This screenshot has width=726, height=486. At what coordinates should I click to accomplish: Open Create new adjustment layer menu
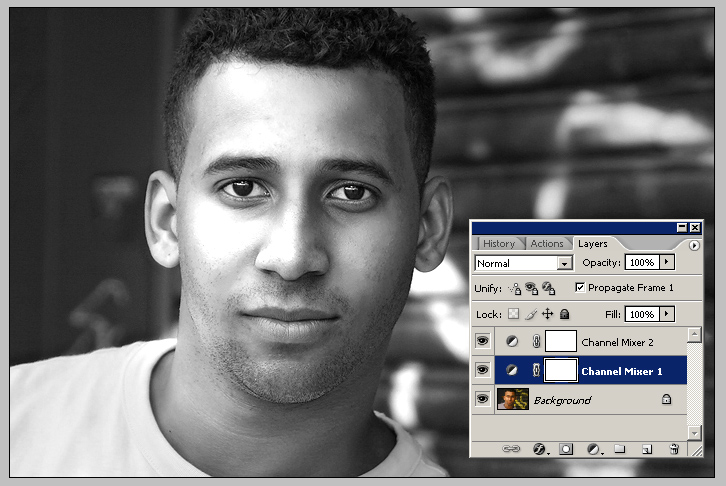point(594,449)
